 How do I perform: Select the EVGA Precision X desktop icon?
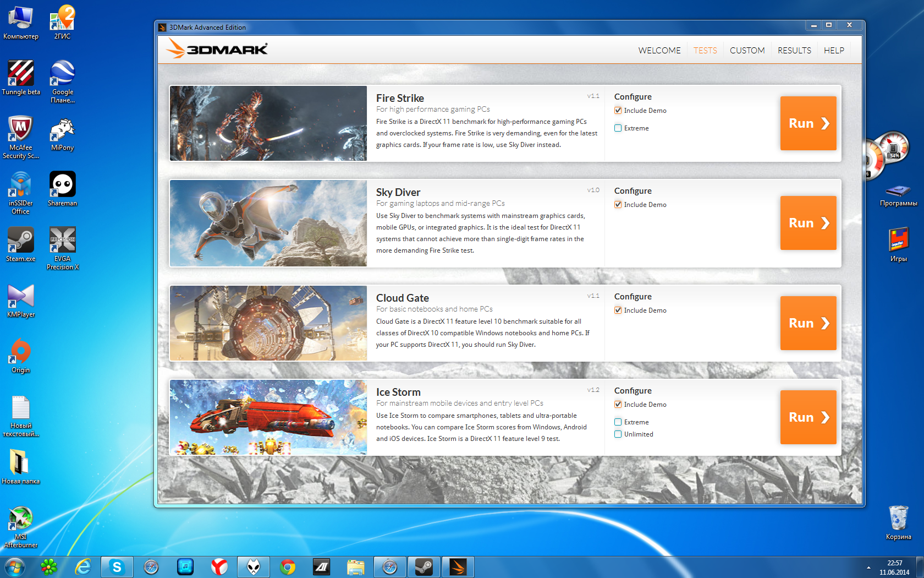pos(62,249)
